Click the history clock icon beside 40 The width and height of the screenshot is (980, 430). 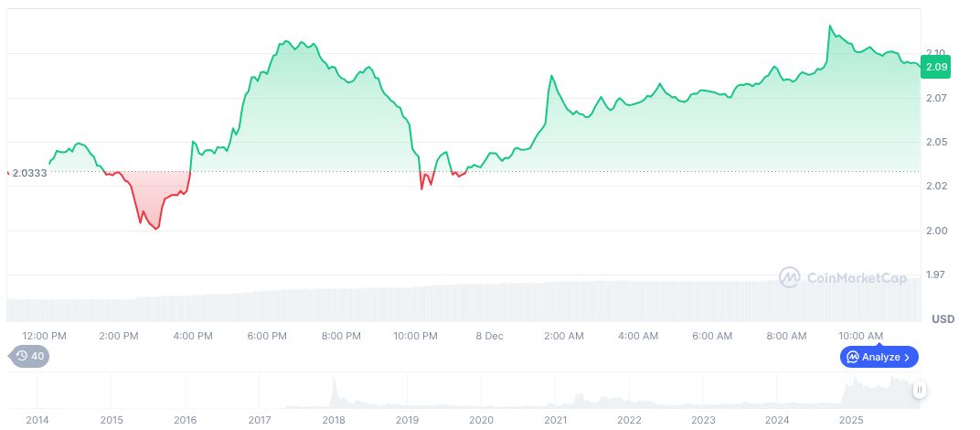(x=22, y=357)
